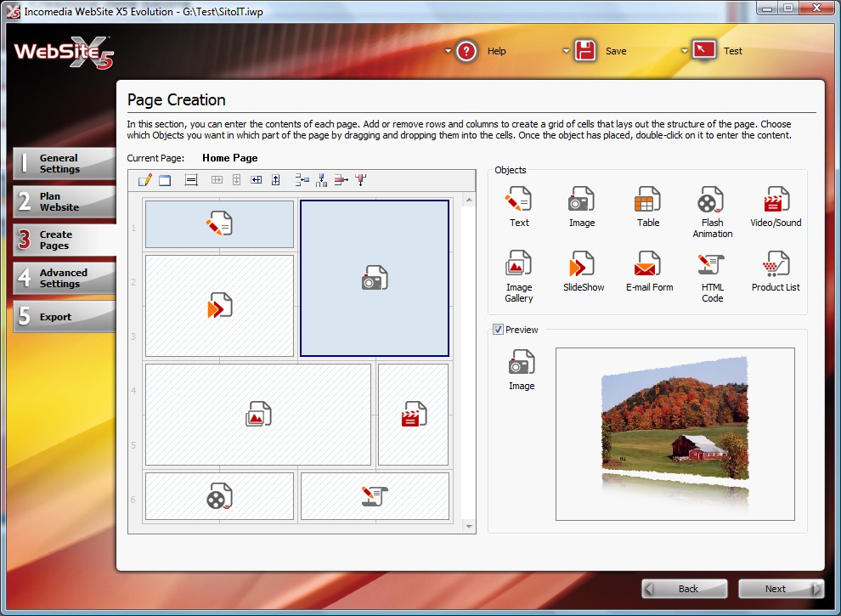Click the remove row red icon

pyautogui.click(x=341, y=180)
